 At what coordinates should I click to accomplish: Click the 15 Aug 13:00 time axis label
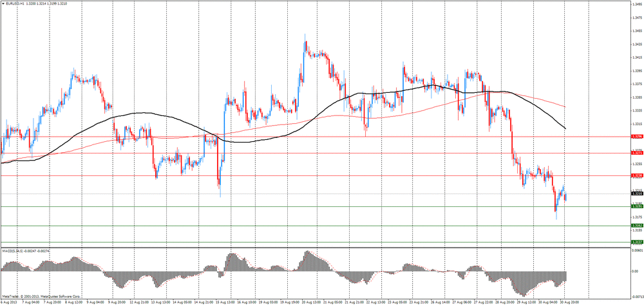click(224, 301)
